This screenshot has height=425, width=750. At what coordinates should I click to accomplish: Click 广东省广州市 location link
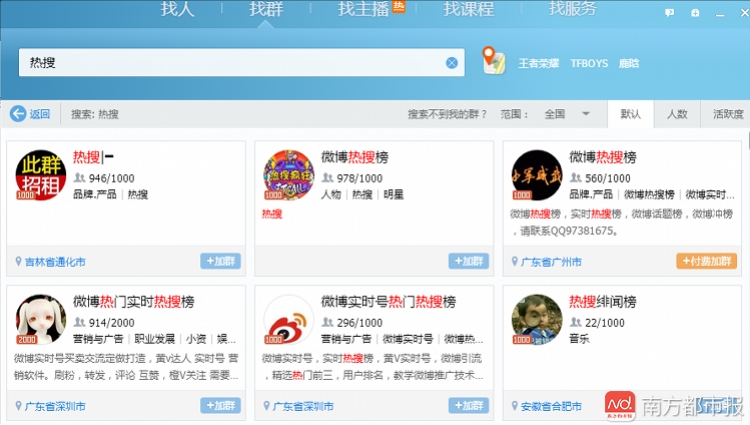(551, 262)
